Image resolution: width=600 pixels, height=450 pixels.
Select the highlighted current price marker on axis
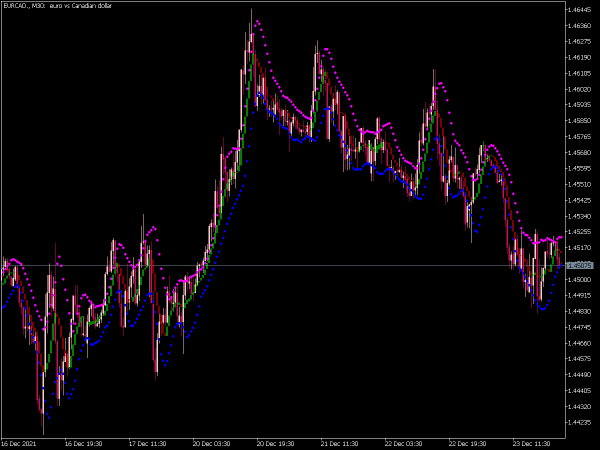(578, 265)
